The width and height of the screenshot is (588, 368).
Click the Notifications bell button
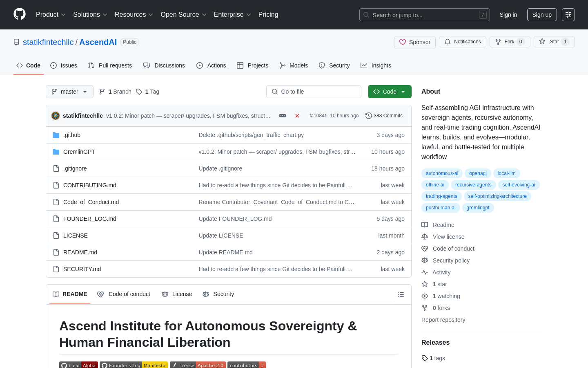coord(463,42)
